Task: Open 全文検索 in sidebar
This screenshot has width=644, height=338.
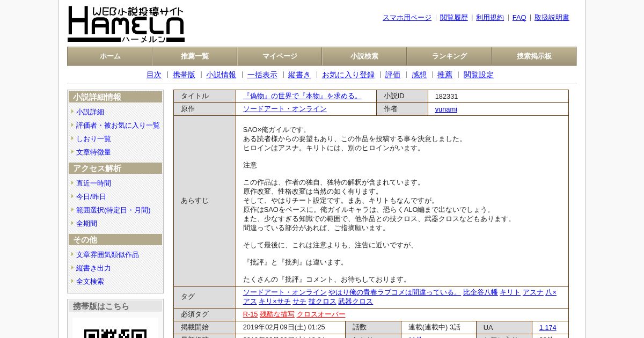Action: coord(90,282)
